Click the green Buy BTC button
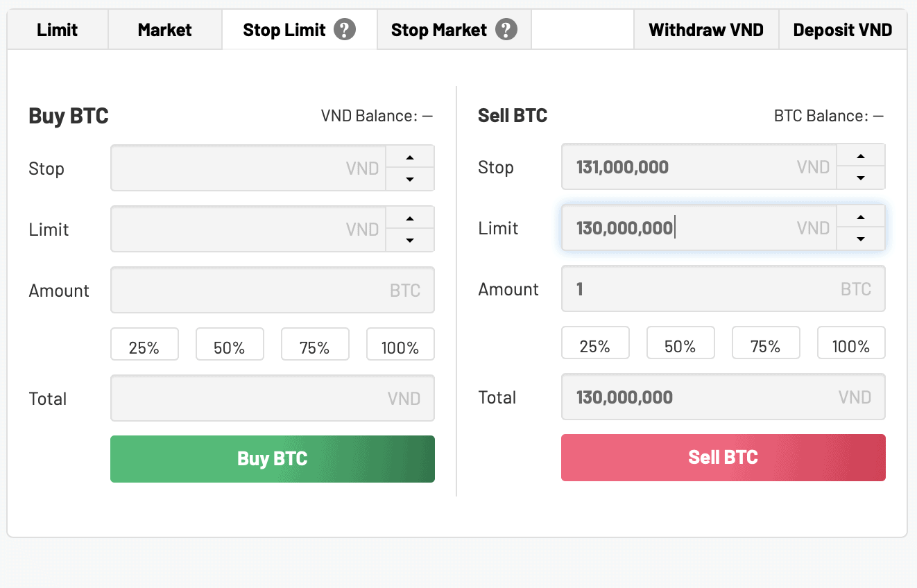The height and width of the screenshot is (588, 917). (273, 458)
